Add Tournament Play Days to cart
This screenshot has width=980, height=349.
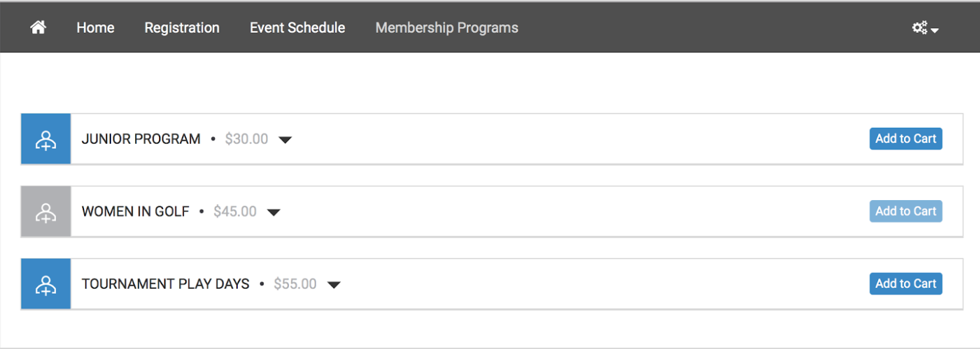[906, 283]
